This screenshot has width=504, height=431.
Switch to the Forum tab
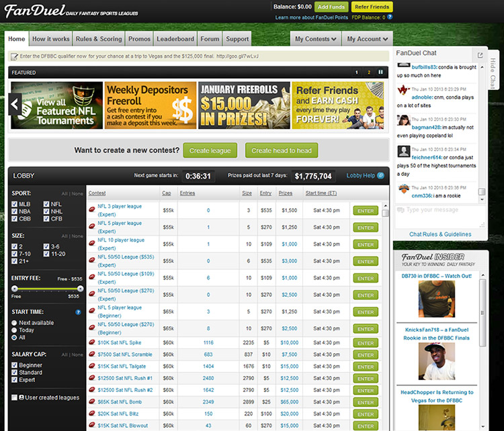point(210,39)
